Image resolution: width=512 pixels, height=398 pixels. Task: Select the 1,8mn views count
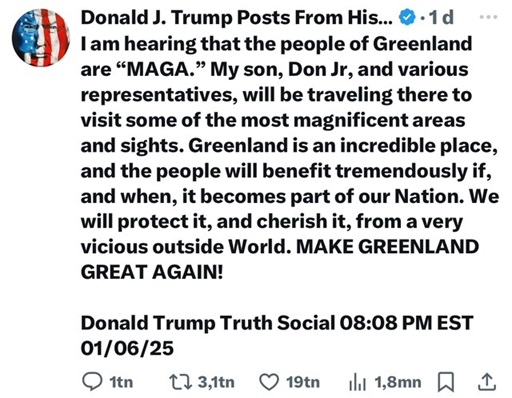coord(398,382)
